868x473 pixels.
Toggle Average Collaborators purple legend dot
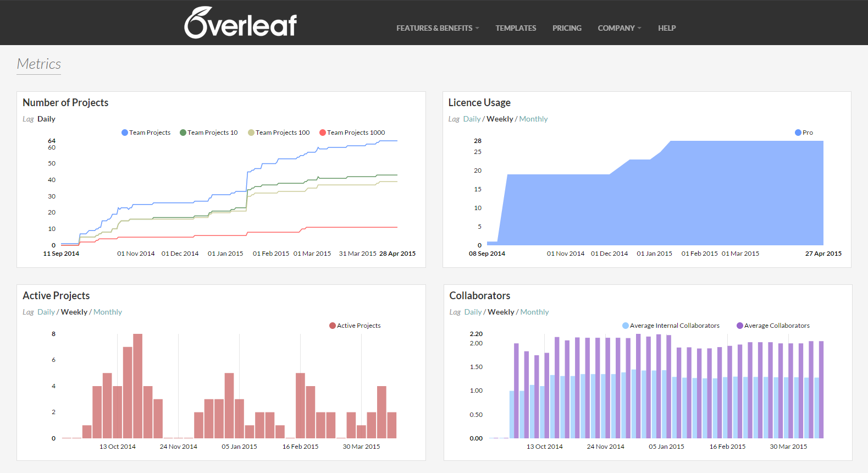[x=740, y=326]
